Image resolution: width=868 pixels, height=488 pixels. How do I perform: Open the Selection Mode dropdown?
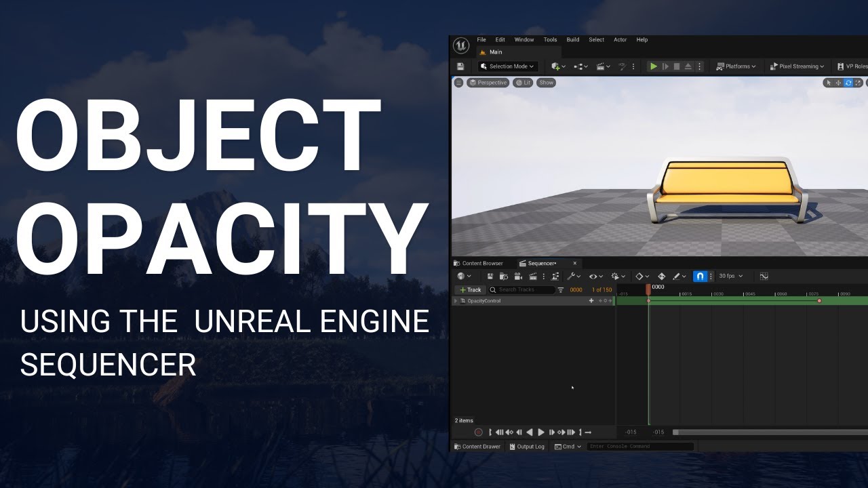[x=508, y=66]
